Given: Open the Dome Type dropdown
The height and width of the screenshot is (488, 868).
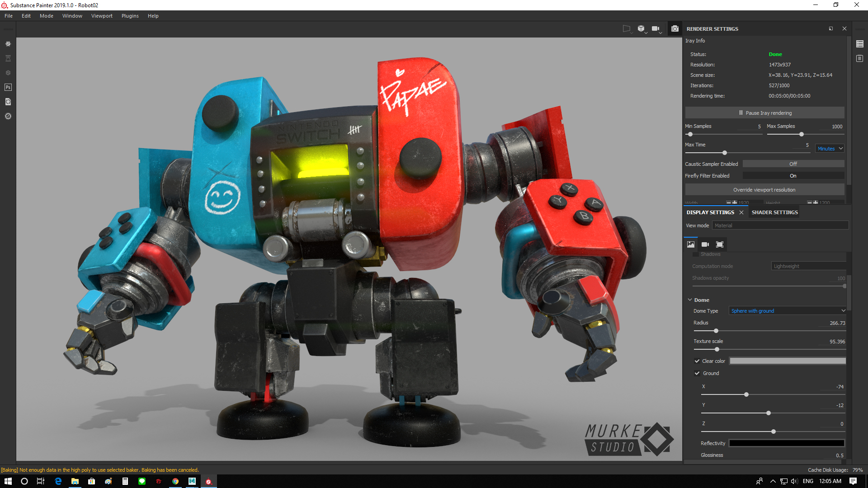Looking at the screenshot, I should [x=787, y=311].
